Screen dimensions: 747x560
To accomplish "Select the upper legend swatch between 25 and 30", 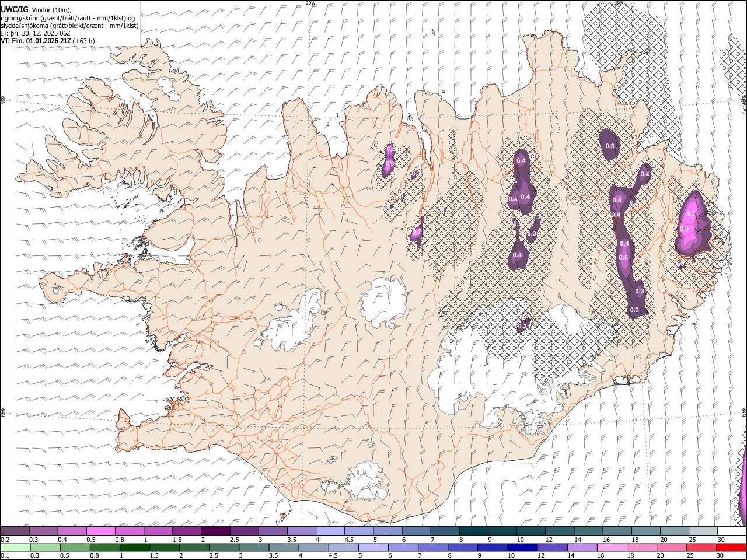I will tap(703, 531).
